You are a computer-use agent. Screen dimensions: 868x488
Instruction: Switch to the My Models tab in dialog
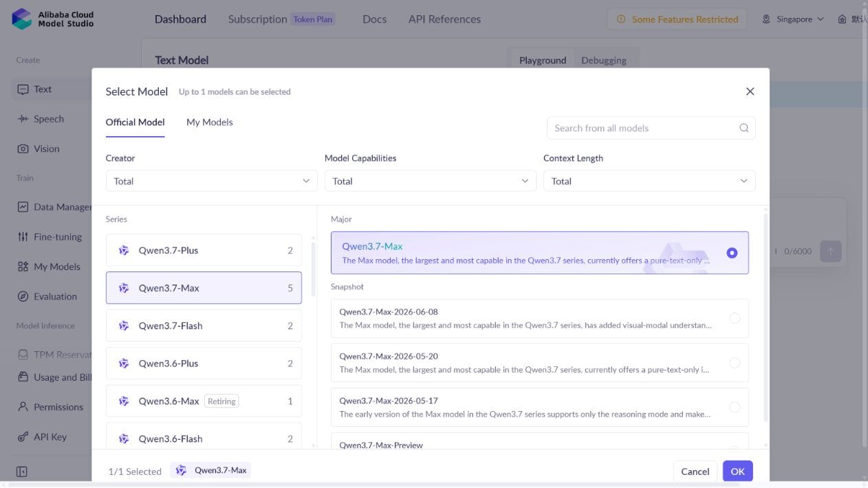coord(210,122)
